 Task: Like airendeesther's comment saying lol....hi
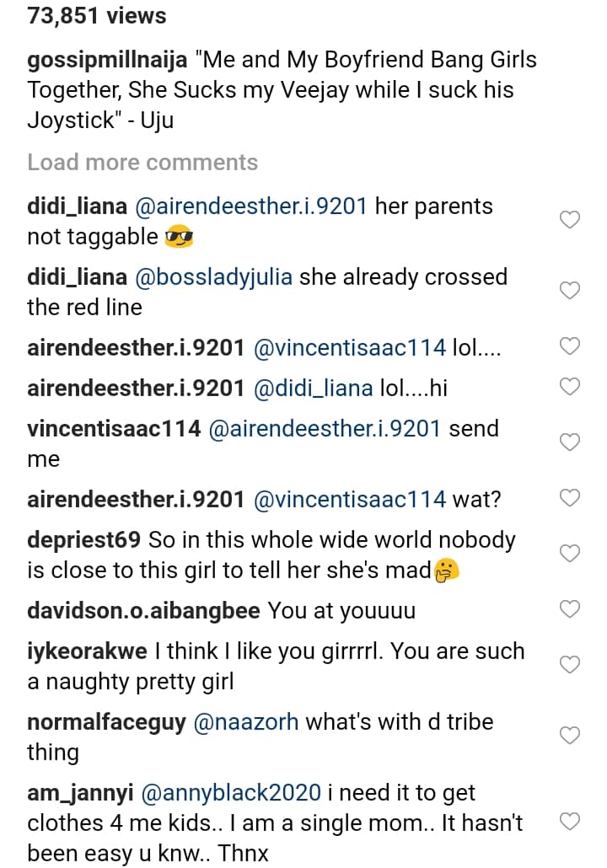click(x=570, y=387)
